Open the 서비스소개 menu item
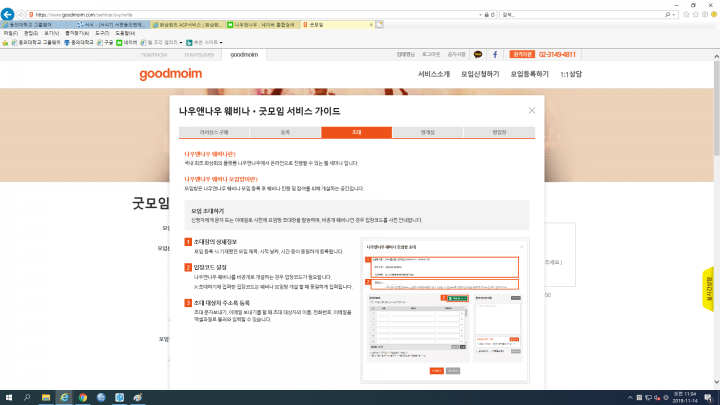720x405 pixels. (x=434, y=74)
